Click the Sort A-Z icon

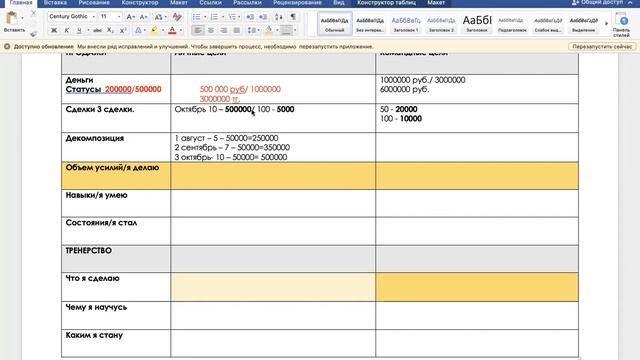tap(279, 17)
